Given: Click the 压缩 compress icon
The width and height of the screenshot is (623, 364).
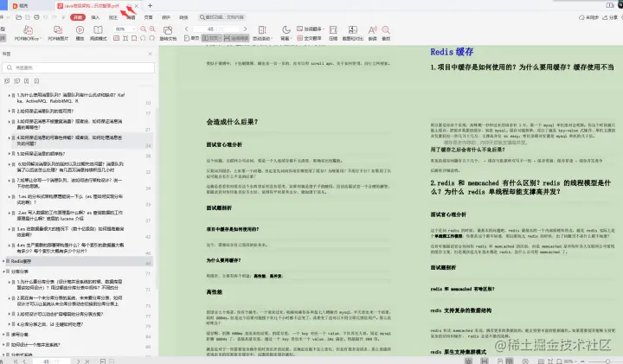Looking at the screenshot, I should tap(333, 30).
